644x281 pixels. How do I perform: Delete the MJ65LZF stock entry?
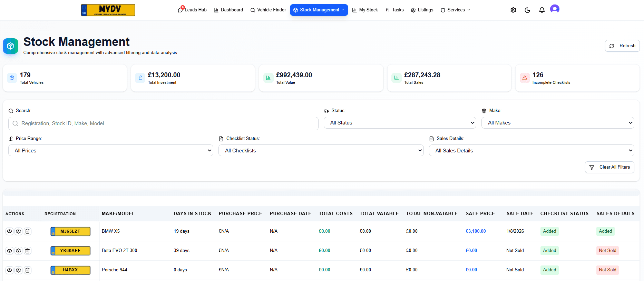pos(28,231)
